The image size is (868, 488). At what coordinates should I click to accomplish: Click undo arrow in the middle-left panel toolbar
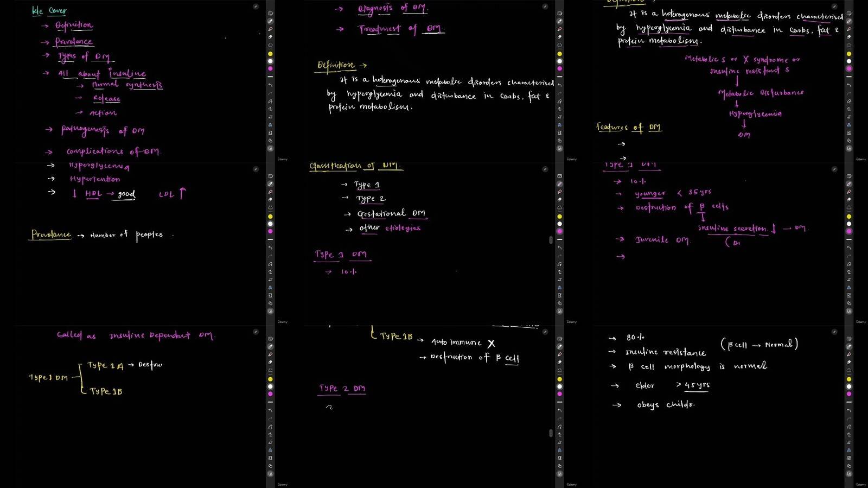point(270,248)
